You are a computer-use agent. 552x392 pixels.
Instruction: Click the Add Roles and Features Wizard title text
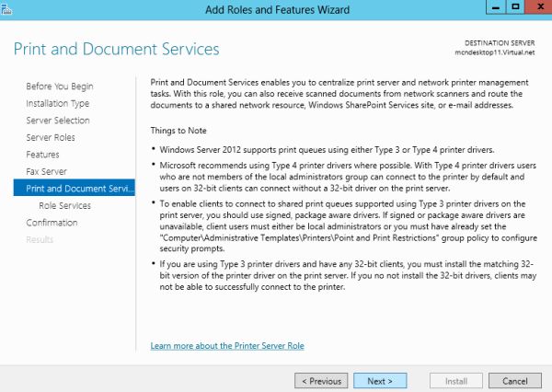278,9
